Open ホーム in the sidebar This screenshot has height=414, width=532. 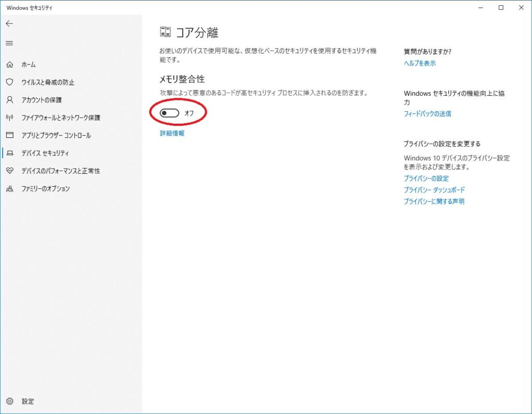[x=29, y=64]
